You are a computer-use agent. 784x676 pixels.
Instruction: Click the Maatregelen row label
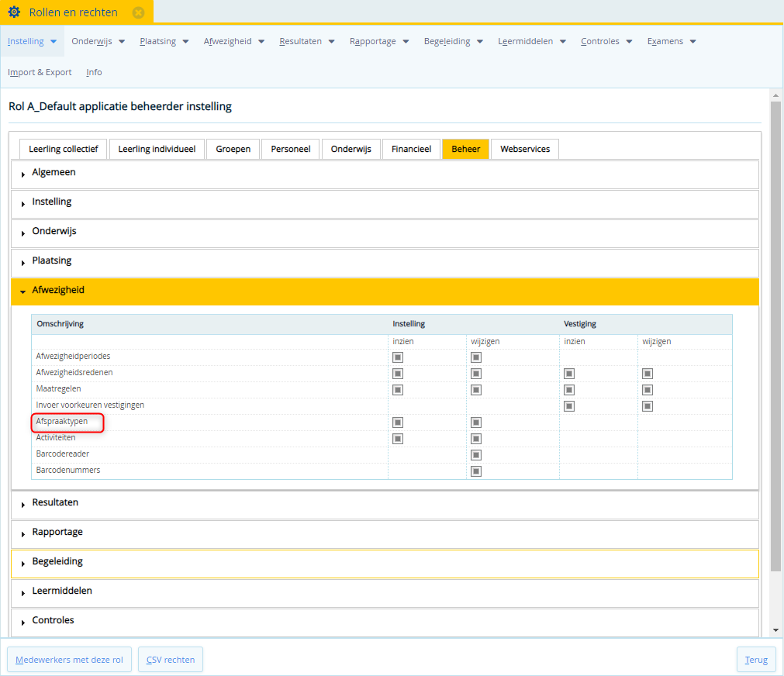tap(58, 388)
